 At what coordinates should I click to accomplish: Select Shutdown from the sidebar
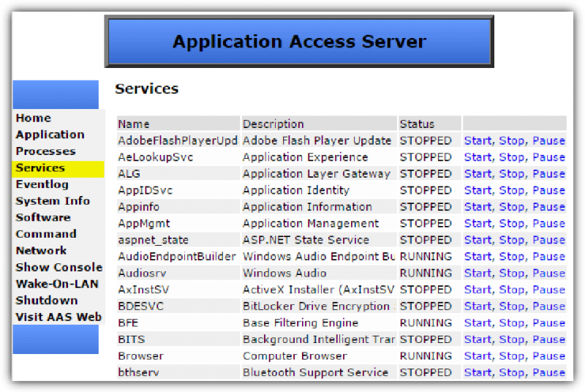click(x=46, y=301)
